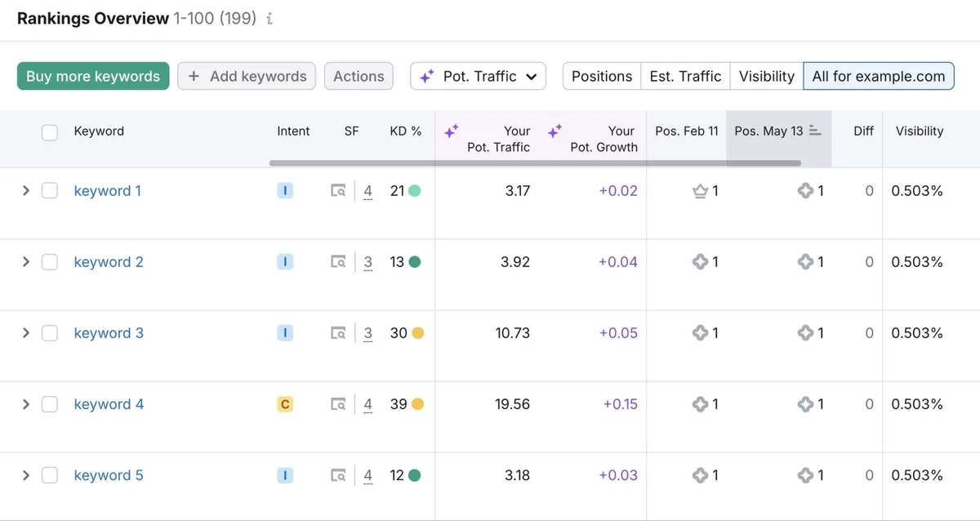980x521 pixels.
Task: Click the SERP features icon for keyword 1
Action: pyautogui.click(x=338, y=191)
